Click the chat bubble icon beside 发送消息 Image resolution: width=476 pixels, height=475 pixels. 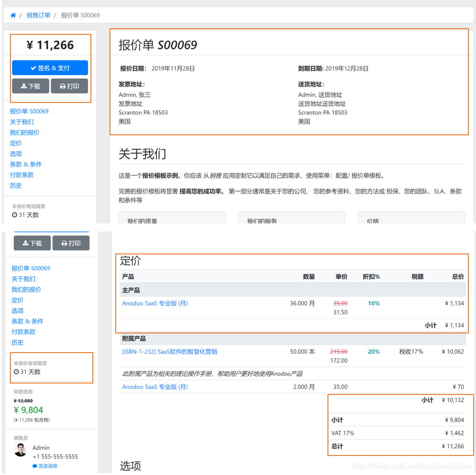(x=35, y=466)
